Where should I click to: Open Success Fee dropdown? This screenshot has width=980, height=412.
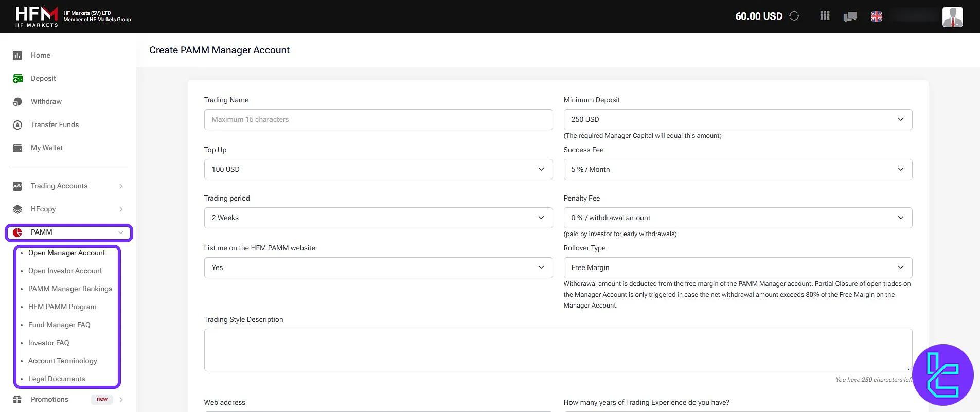point(738,169)
